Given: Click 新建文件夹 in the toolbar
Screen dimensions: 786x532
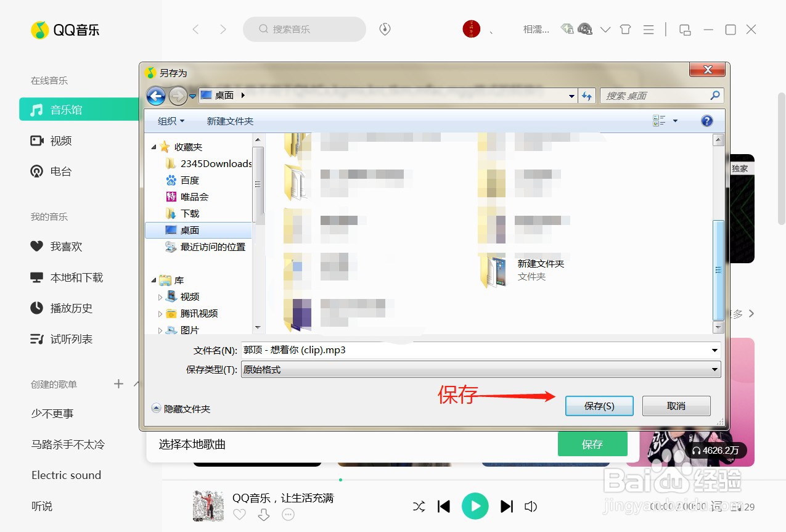Looking at the screenshot, I should 230,121.
